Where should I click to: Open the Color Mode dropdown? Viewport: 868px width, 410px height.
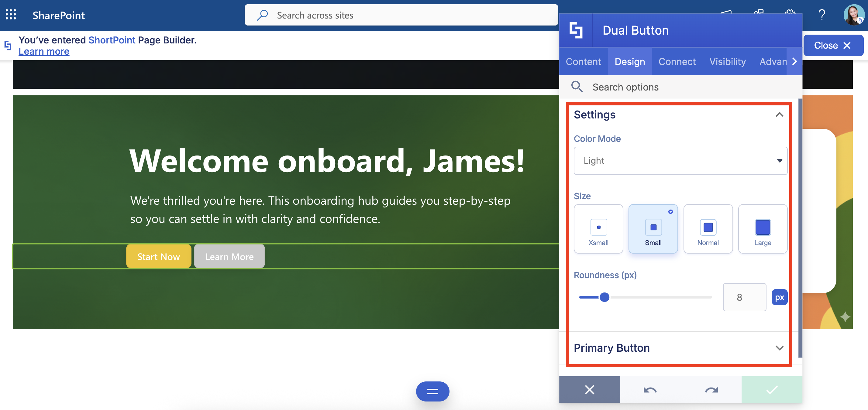tap(680, 161)
